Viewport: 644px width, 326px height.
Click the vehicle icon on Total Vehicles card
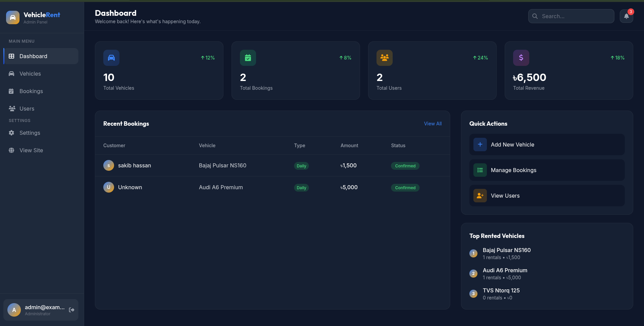click(x=111, y=57)
